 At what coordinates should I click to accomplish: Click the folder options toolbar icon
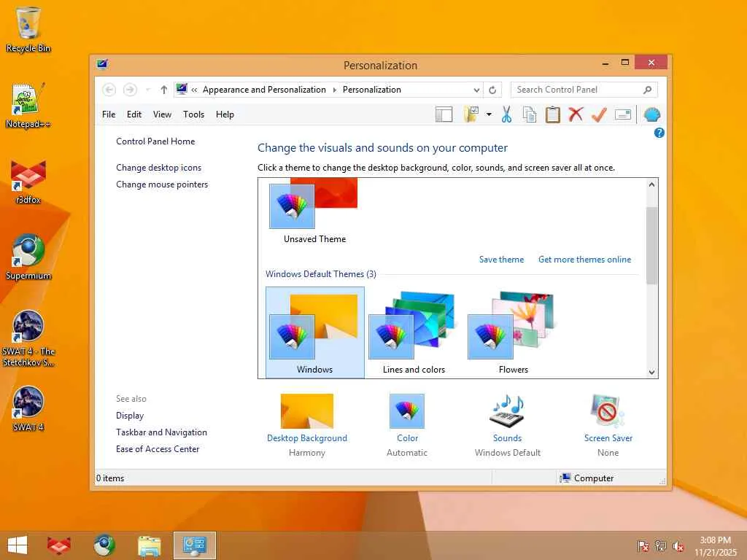471,114
